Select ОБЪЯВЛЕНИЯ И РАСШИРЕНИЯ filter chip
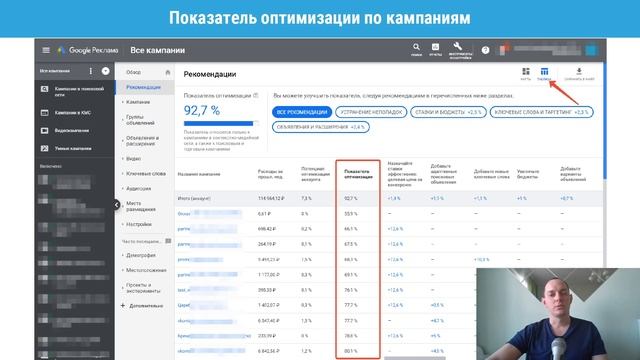 coord(321,127)
